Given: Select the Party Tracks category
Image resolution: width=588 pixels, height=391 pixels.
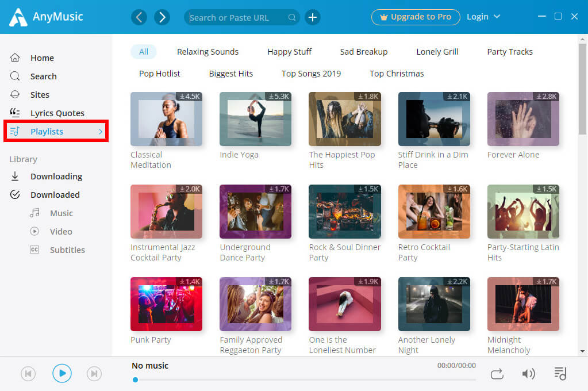Looking at the screenshot, I should [x=510, y=52].
